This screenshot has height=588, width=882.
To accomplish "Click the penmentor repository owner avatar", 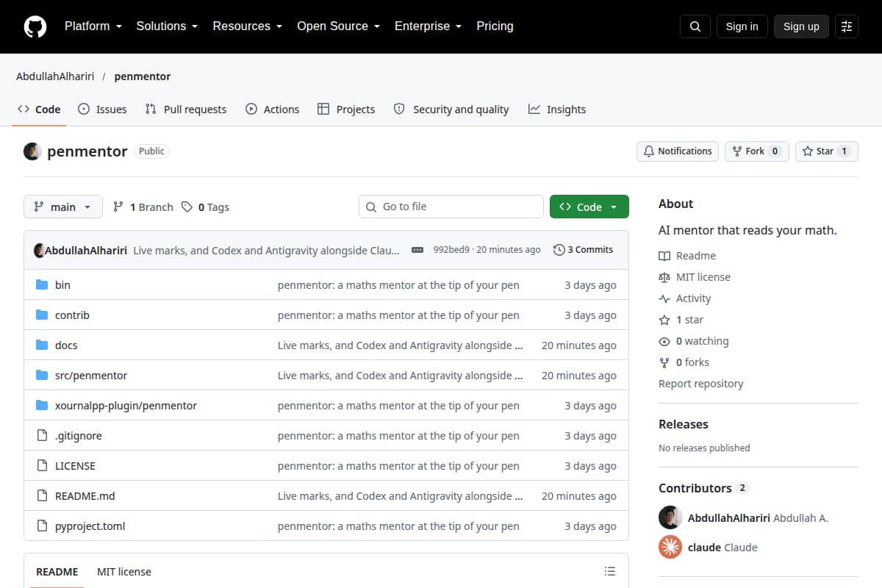I will (x=32, y=151).
